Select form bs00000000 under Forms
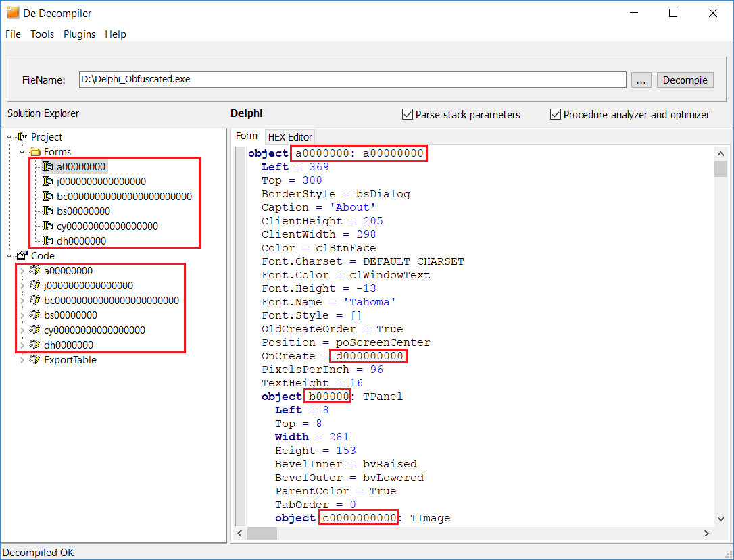 pos(83,211)
